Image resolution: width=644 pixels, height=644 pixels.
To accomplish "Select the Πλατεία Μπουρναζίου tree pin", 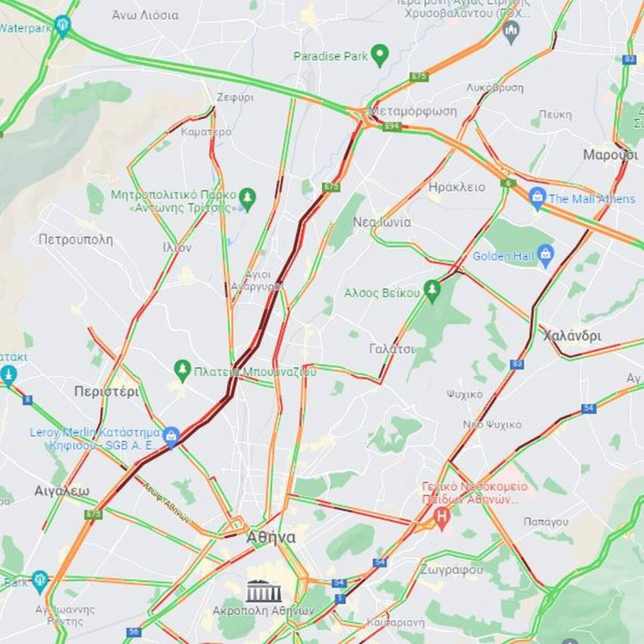I will pos(182,371).
